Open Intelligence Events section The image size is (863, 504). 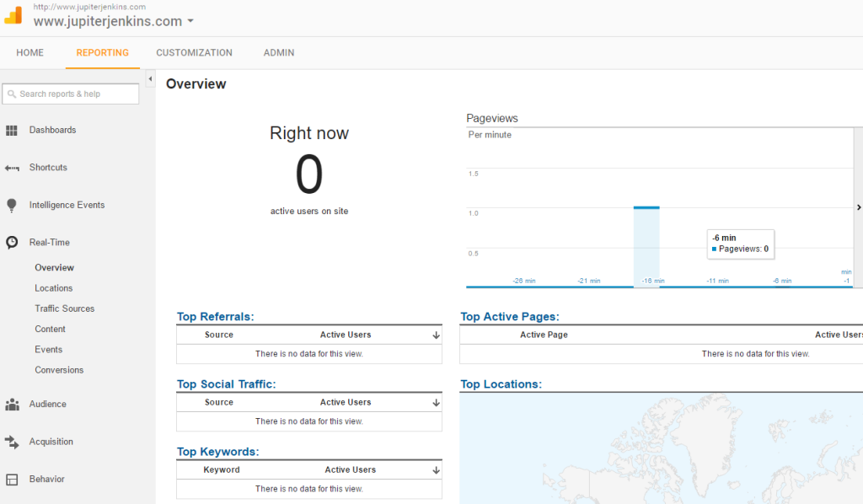click(67, 205)
